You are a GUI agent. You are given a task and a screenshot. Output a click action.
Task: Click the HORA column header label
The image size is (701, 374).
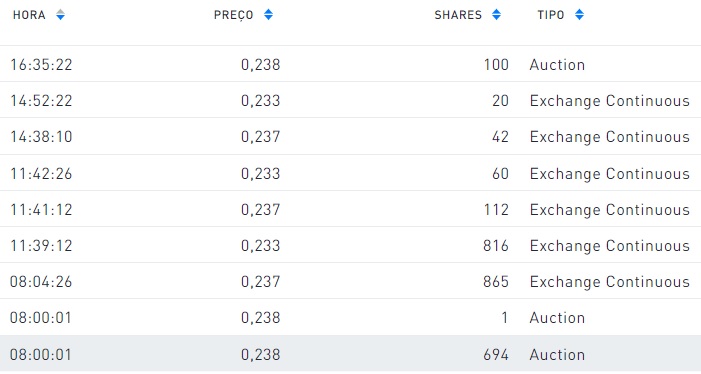pos(29,15)
